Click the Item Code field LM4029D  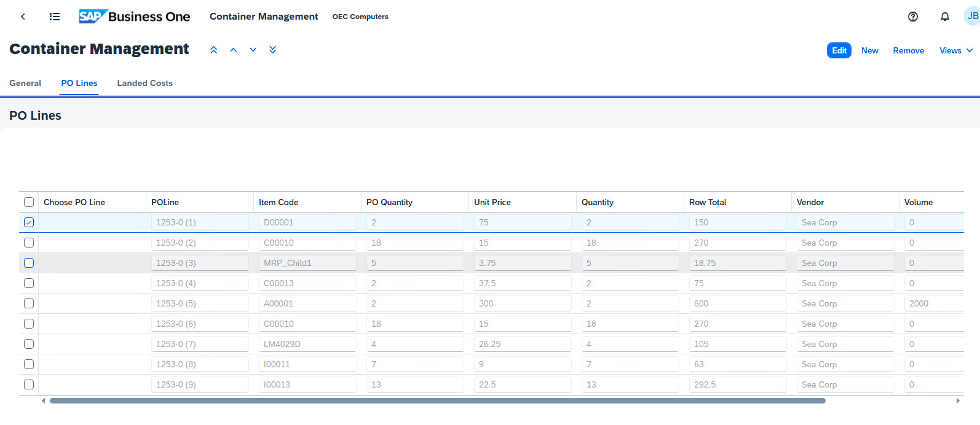click(x=307, y=344)
